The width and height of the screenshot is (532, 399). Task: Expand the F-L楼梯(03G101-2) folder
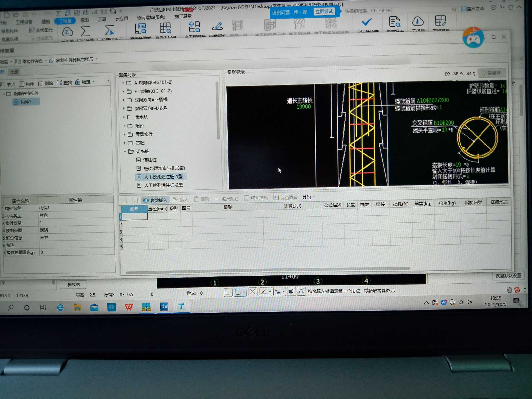pos(123,91)
